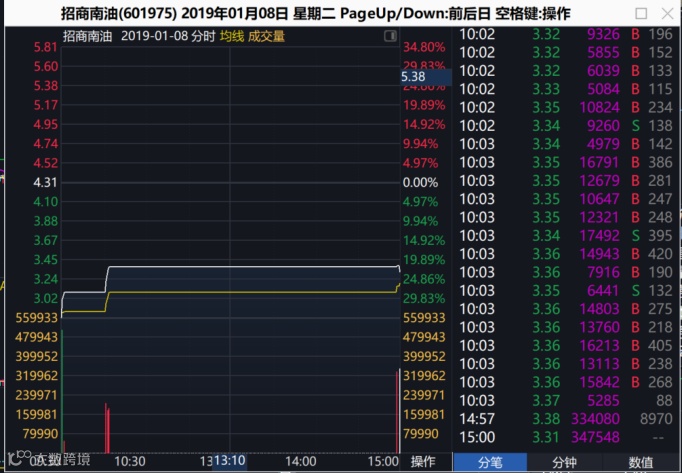Image resolution: width=682 pixels, height=473 pixels.
Task: Click the tall red volume bar near 15:00
Action: [398, 411]
